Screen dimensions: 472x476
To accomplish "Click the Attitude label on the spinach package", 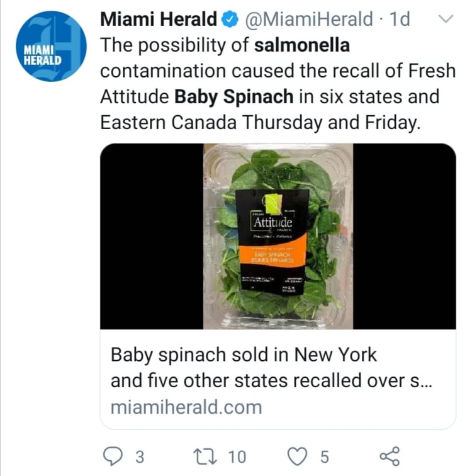I will point(272,223).
